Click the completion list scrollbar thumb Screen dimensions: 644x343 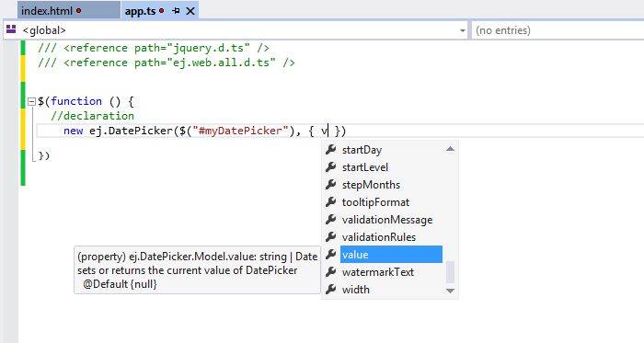point(450,272)
